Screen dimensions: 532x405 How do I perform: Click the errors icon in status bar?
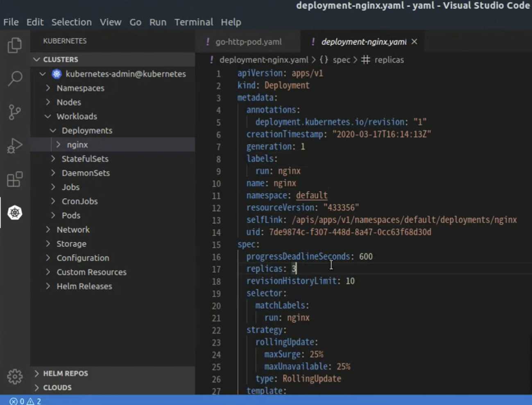(x=14, y=401)
